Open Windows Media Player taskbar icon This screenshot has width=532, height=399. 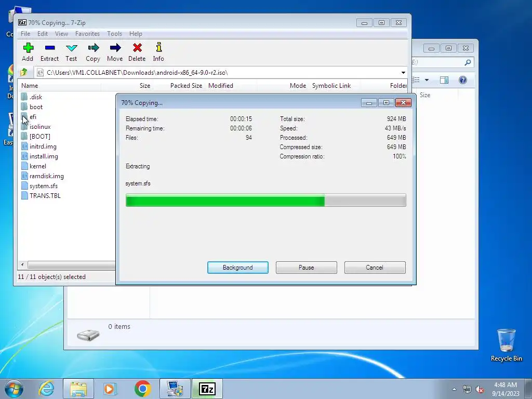(x=110, y=389)
